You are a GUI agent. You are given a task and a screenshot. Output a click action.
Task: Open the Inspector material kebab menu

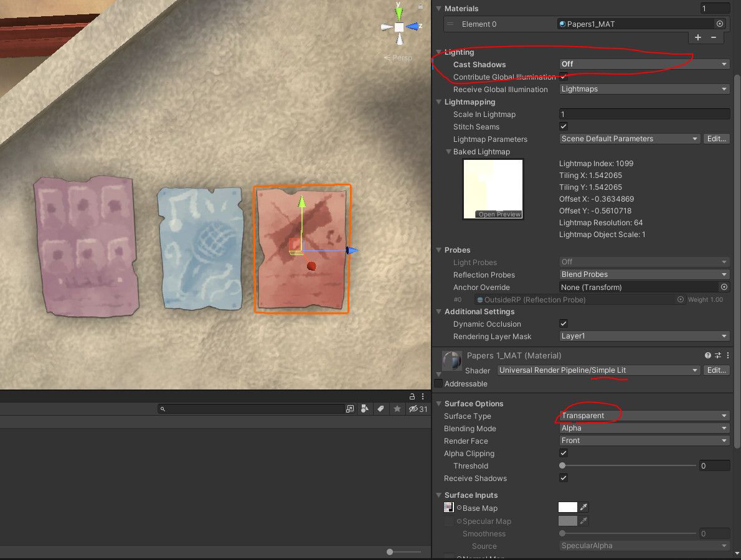(x=727, y=355)
